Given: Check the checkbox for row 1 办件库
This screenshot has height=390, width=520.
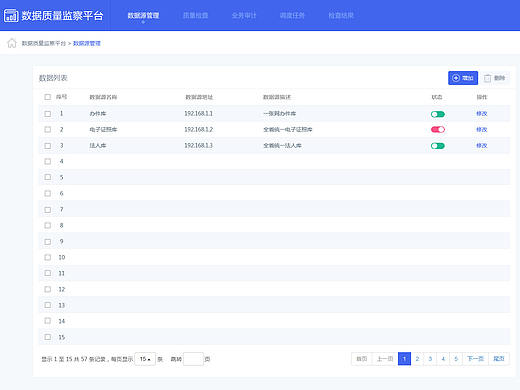Looking at the screenshot, I should [48, 114].
